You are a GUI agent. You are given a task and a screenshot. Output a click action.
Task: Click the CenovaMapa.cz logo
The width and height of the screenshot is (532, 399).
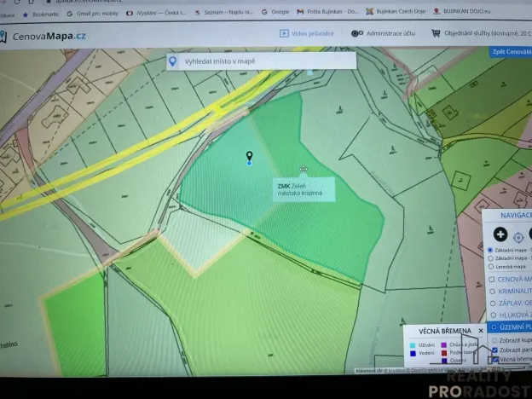point(43,37)
